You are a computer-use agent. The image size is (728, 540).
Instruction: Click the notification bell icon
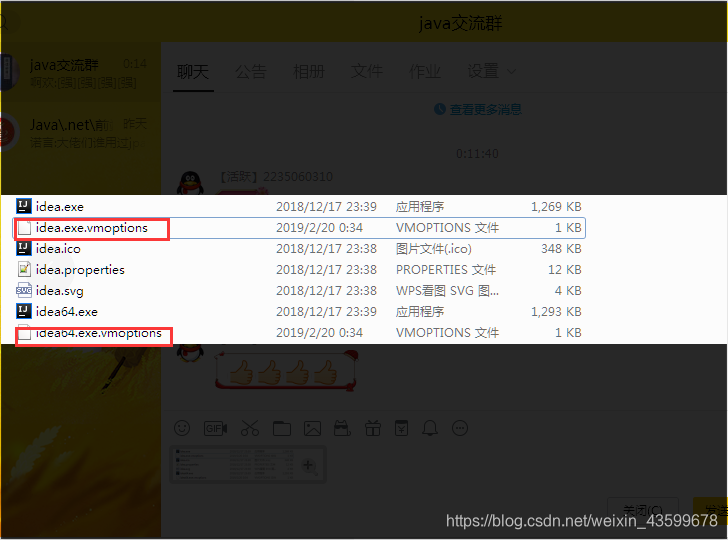pyautogui.click(x=430, y=428)
